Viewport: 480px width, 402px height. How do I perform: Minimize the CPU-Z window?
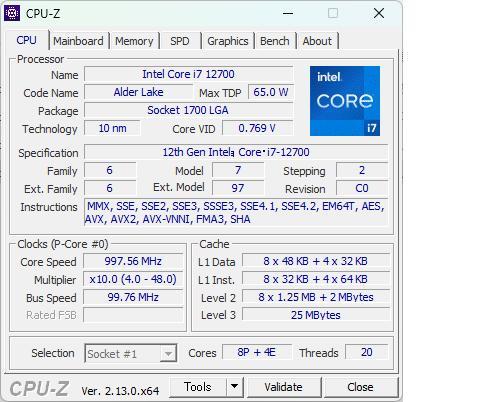pos(288,13)
